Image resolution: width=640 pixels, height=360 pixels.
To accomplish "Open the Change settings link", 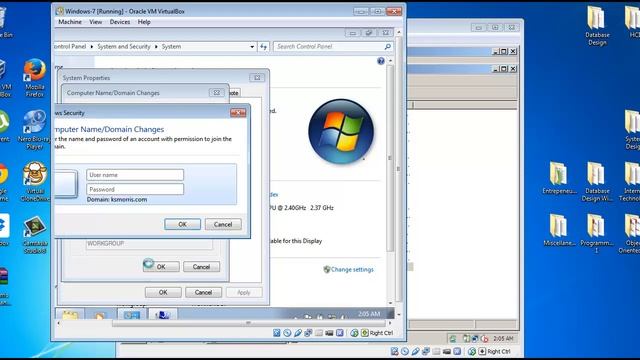I will click(x=352, y=269).
